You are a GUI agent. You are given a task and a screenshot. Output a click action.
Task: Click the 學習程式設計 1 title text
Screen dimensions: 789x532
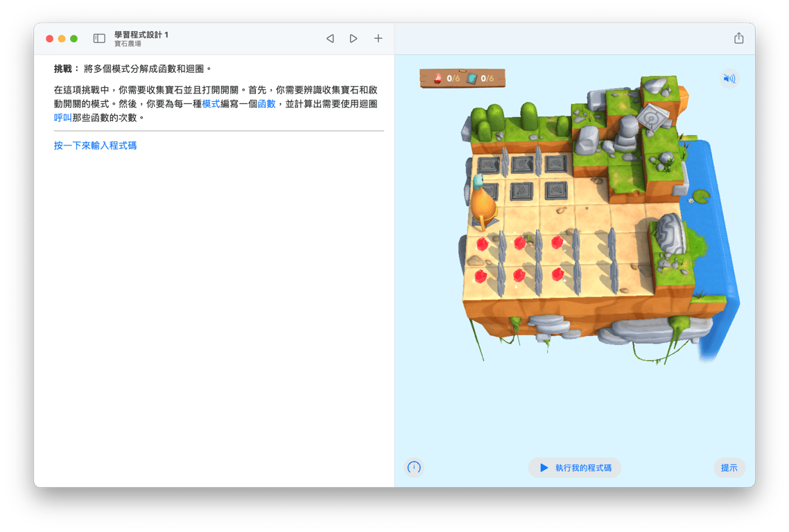coord(141,35)
